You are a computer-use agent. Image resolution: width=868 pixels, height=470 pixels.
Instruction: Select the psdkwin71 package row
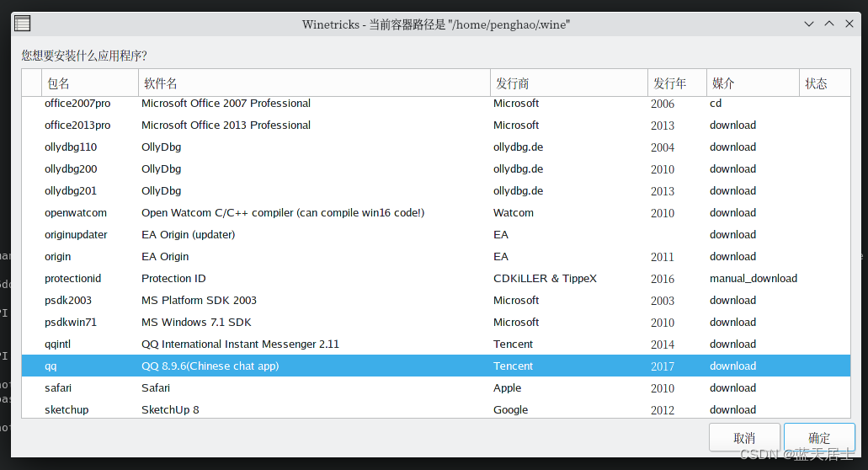[435, 323]
